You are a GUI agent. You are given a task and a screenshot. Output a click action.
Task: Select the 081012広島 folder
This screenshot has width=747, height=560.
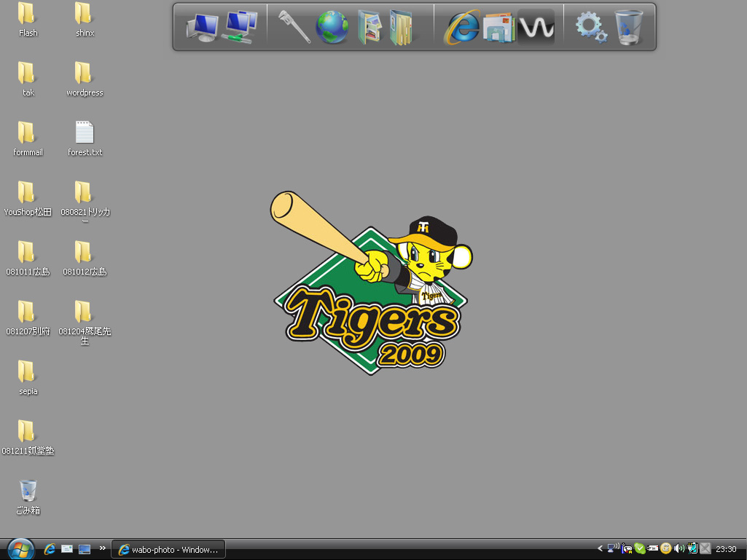point(85,258)
